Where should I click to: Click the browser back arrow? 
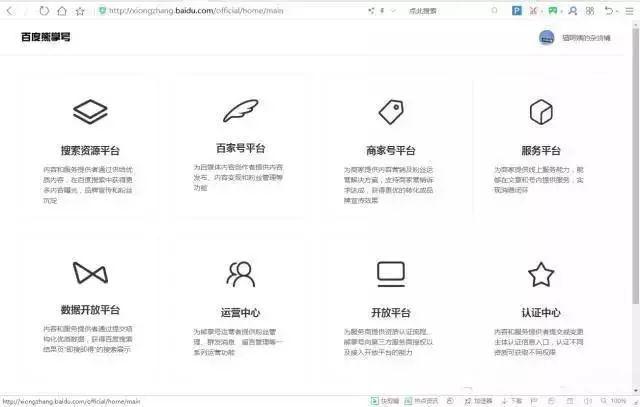click(10, 11)
